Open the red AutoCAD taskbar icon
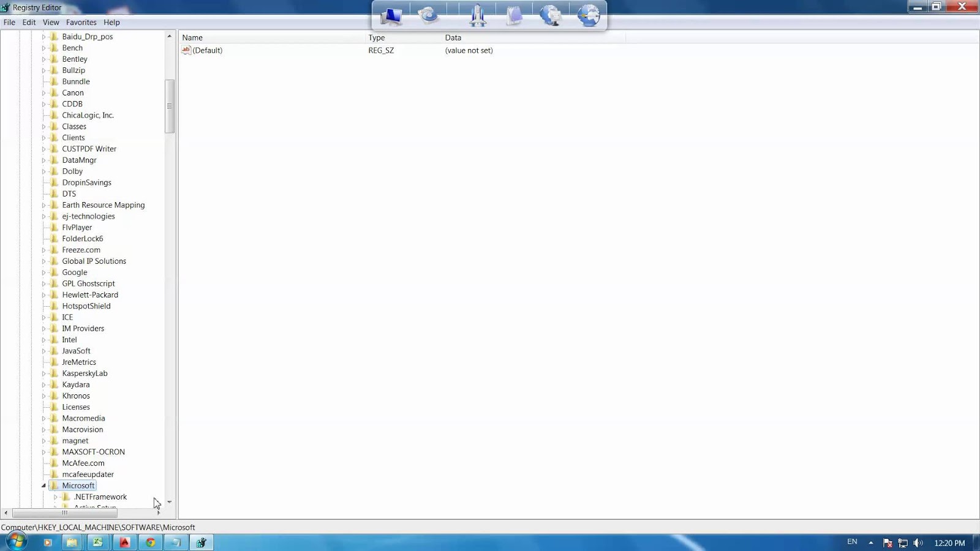 click(x=124, y=542)
